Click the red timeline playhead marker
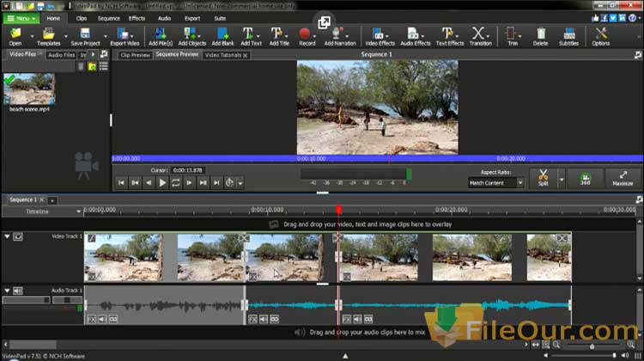Image resolution: width=644 pixels, height=361 pixels. 339,210
